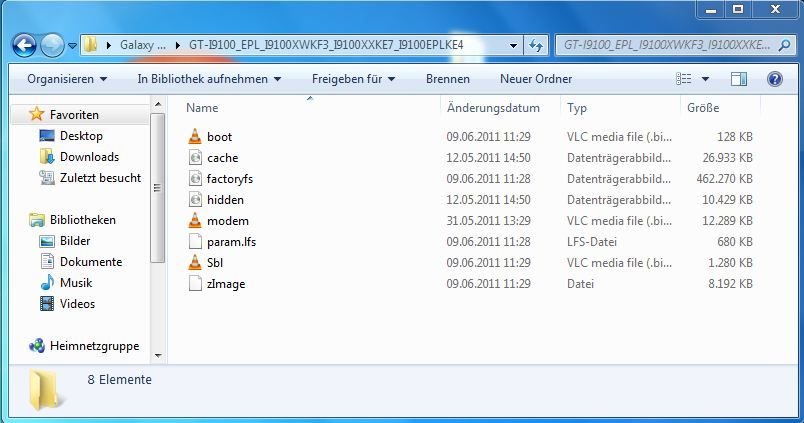Image resolution: width=804 pixels, height=423 pixels.
Task: Open Favoriten in the navigation pane
Action: coord(74,115)
